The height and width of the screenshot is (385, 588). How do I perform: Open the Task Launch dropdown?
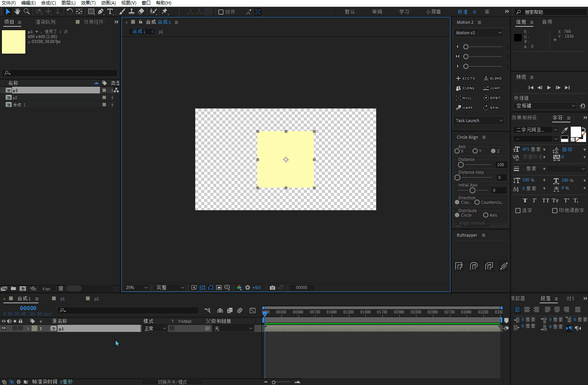(479, 121)
